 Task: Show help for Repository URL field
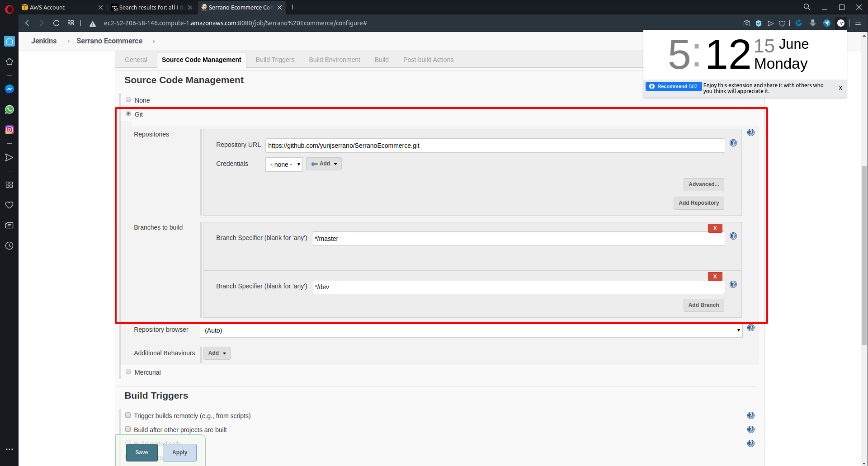tap(733, 143)
